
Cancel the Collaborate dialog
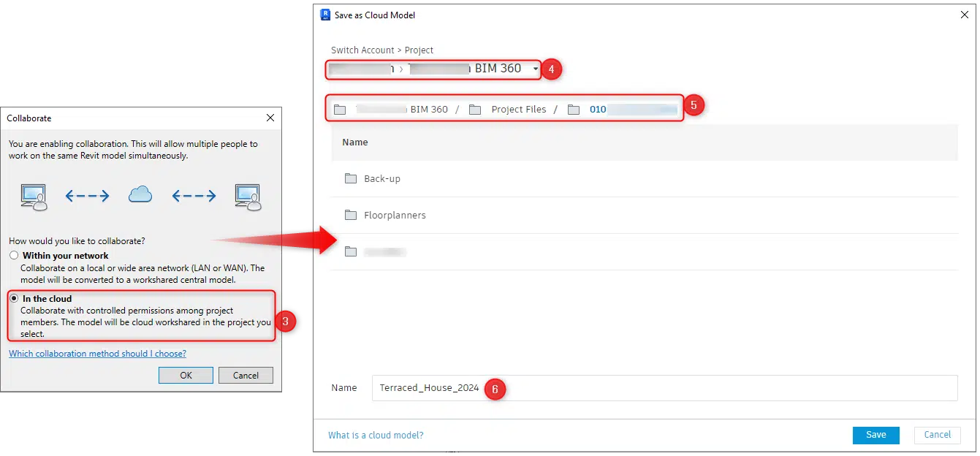246,375
